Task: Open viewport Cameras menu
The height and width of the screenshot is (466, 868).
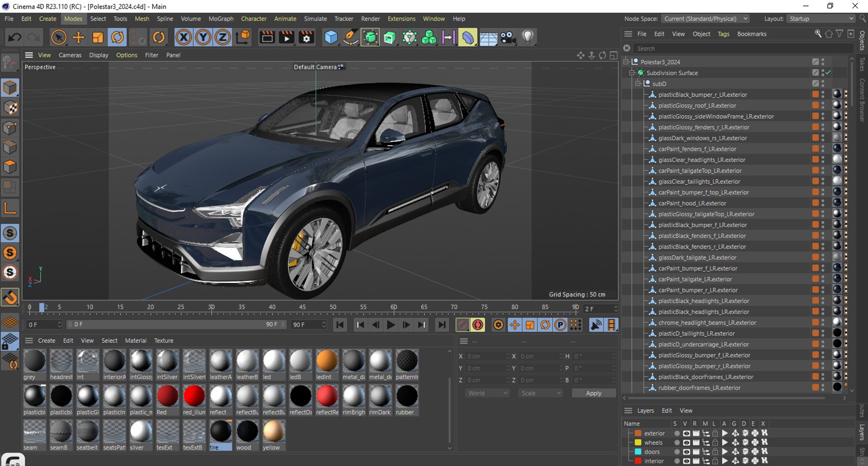Action: click(70, 55)
